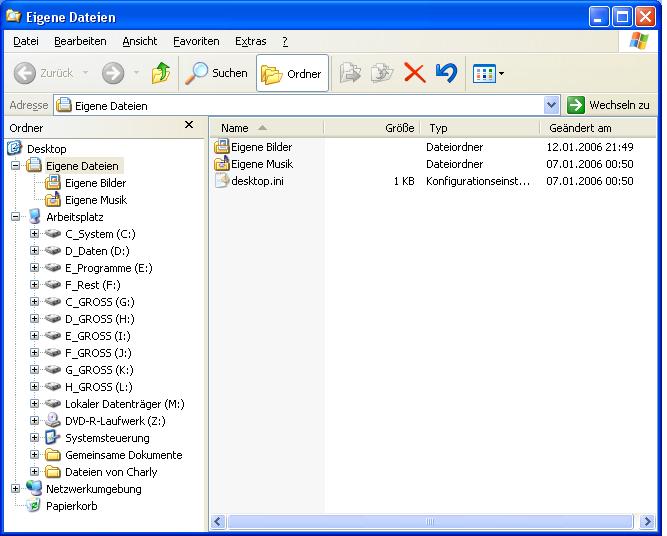Collapse the Eigene Dateien tree node
667x536 pixels.
tap(15, 165)
